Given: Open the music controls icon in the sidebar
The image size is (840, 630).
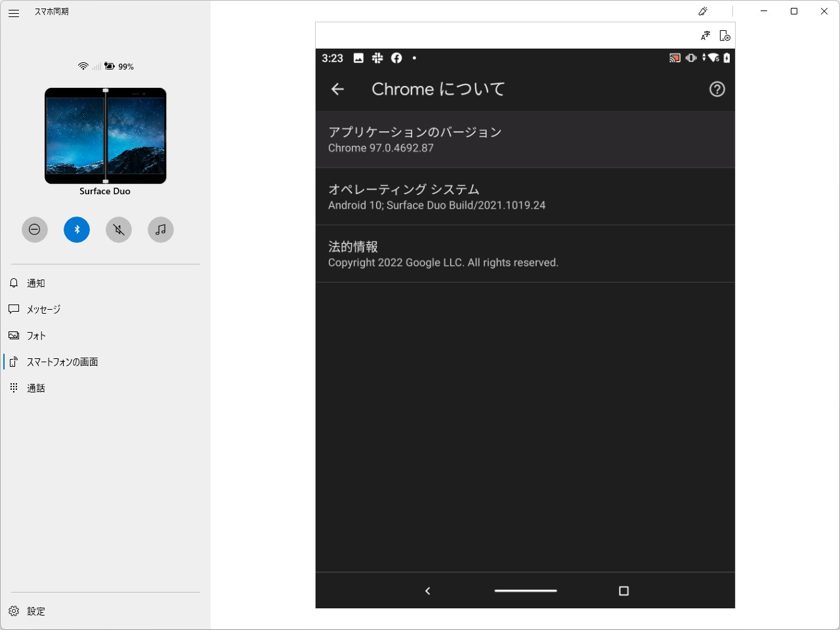Looking at the screenshot, I should tap(160, 230).
